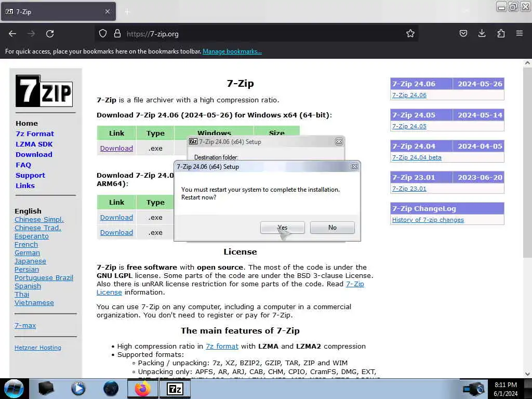This screenshot has height=399, width=532.
Task: Switch to Firefox in the taskbar
Action: 143,389
